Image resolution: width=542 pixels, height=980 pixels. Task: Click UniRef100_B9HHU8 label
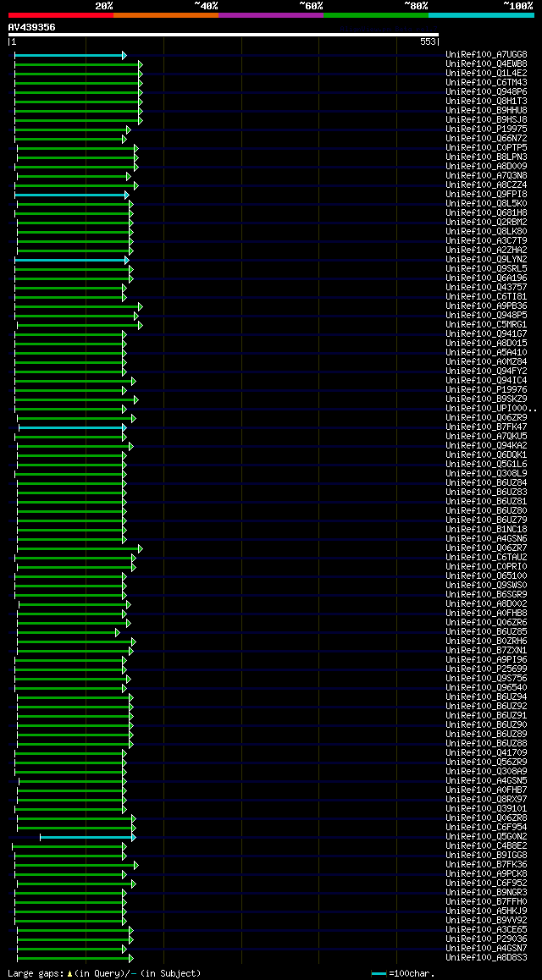tap(486, 110)
